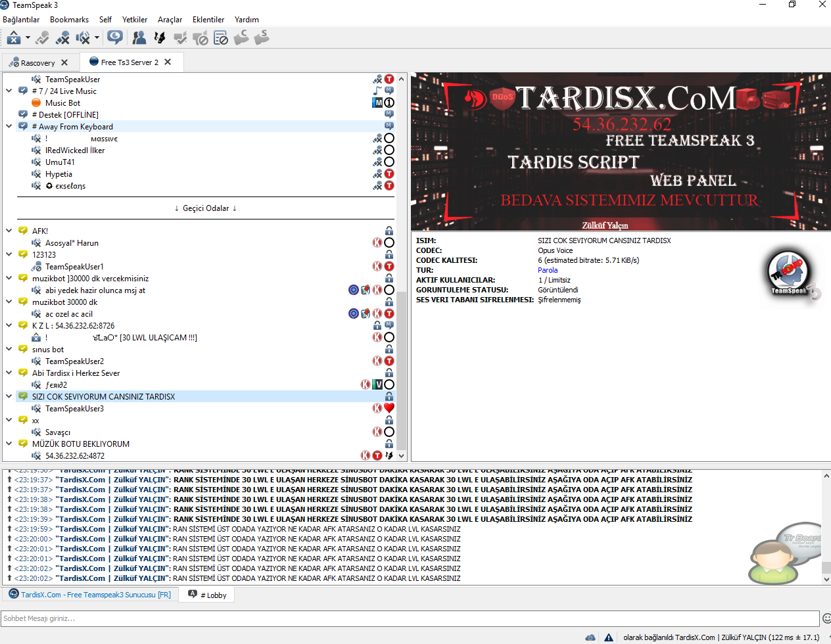Collapse the sınus bot channel

click(9, 349)
